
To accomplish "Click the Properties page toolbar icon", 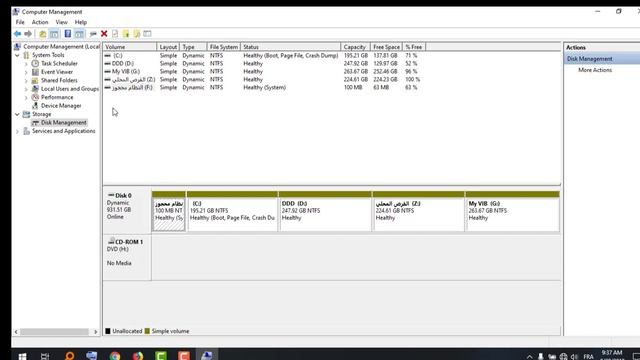I will click(115, 34).
